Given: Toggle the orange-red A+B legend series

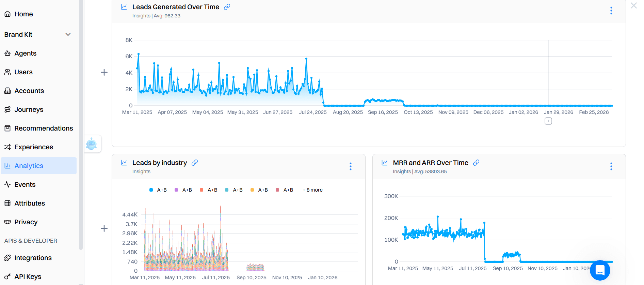Looking at the screenshot, I should coord(209,190).
